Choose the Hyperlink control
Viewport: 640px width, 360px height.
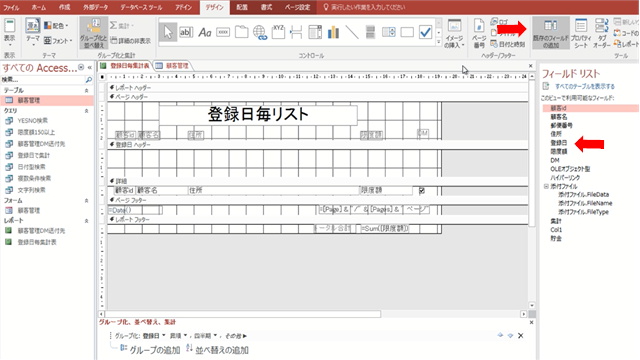coord(260,32)
